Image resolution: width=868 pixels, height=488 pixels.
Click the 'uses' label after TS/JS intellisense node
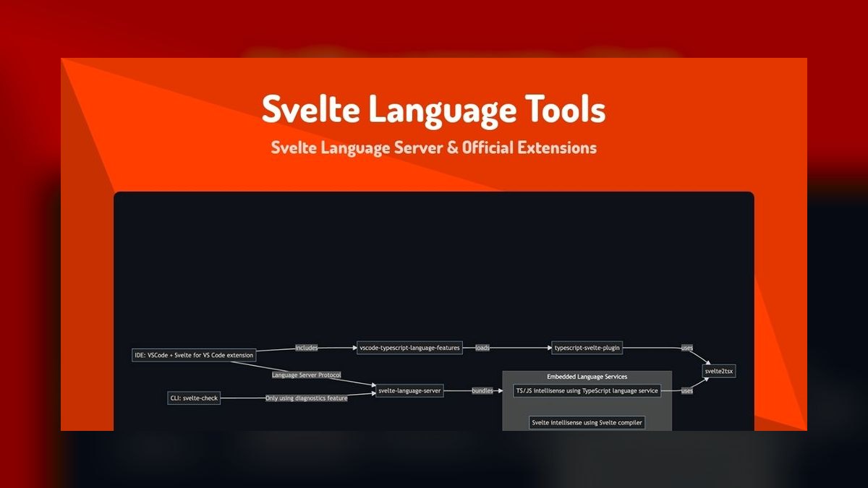687,391
